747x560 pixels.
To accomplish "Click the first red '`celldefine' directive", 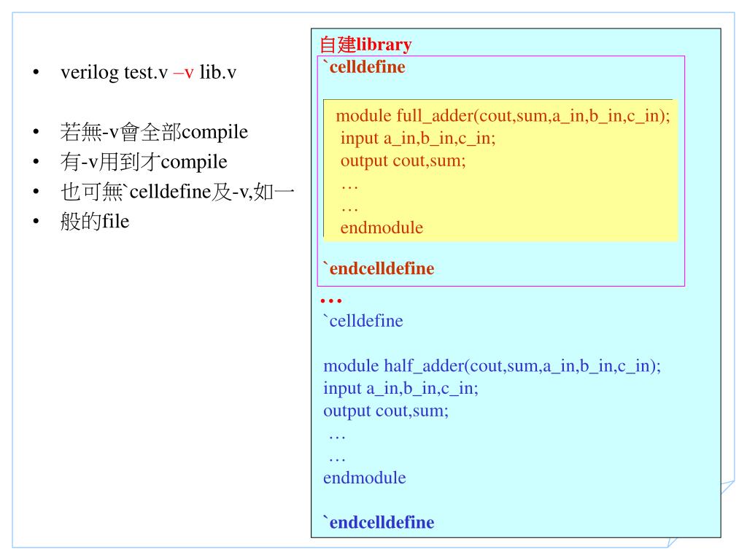I will point(364,66).
